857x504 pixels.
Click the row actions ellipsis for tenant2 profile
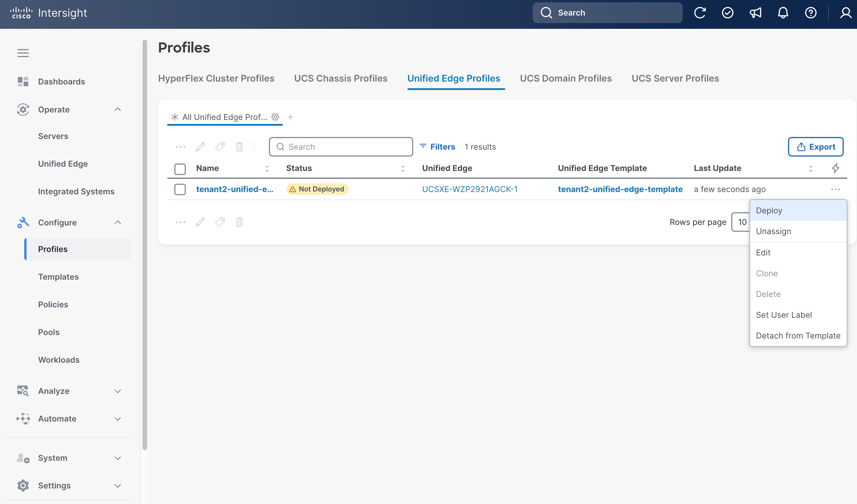point(836,189)
